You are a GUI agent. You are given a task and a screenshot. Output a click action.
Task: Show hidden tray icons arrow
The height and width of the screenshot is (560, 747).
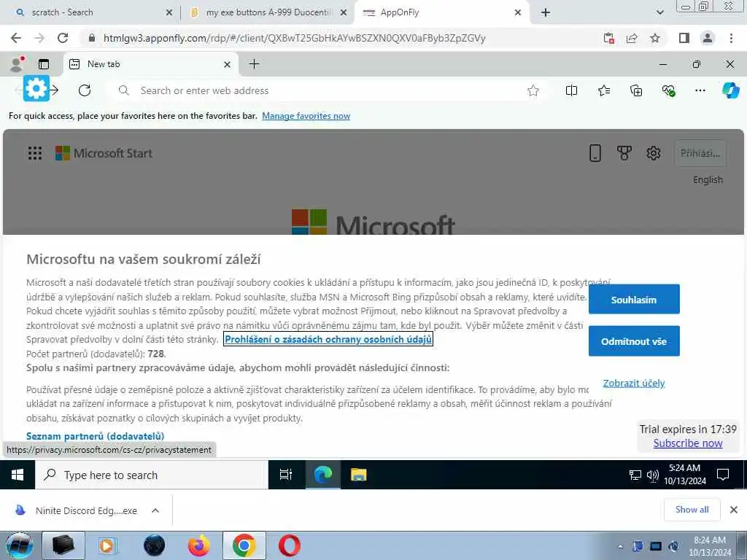point(620,546)
